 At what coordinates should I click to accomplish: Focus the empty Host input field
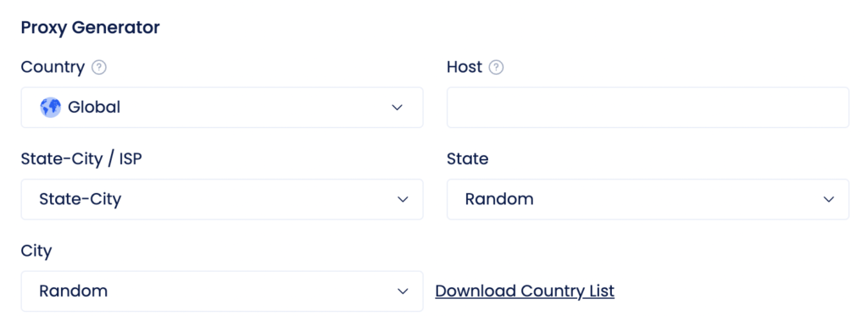coord(648,108)
